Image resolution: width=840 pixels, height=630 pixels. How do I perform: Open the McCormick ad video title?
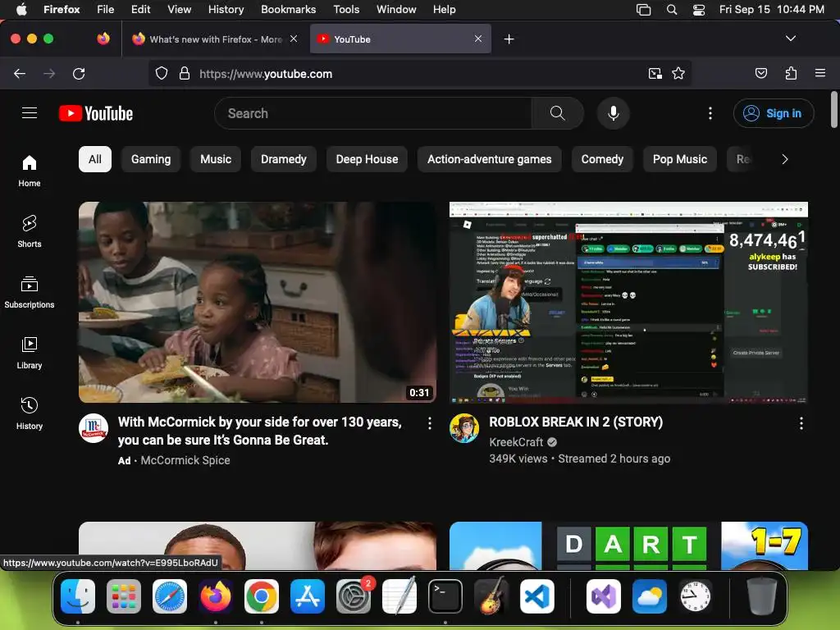[x=260, y=431]
